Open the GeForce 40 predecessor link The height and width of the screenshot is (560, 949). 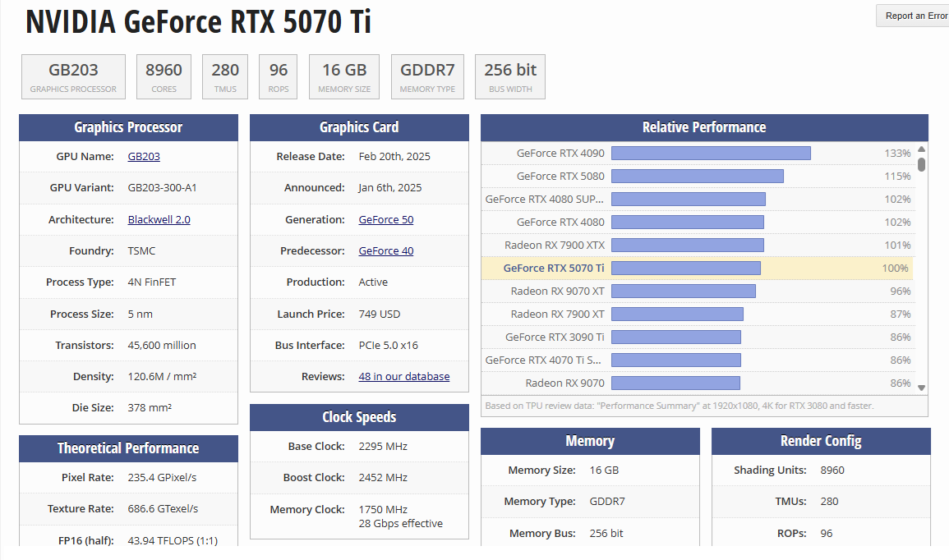point(386,251)
